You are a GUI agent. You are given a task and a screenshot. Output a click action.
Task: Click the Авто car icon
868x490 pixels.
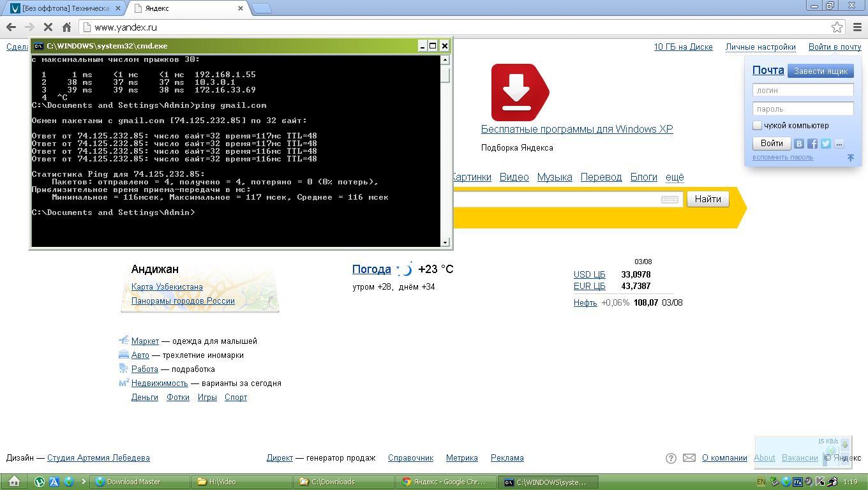pyautogui.click(x=124, y=355)
